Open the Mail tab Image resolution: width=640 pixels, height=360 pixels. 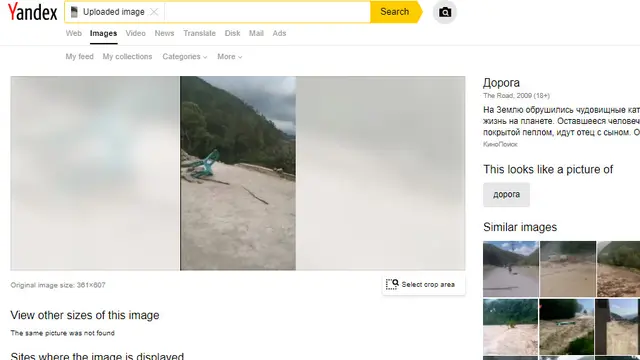(256, 33)
